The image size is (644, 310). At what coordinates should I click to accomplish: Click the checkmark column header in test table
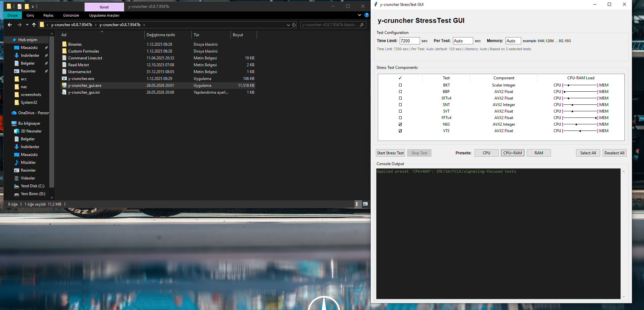click(400, 78)
